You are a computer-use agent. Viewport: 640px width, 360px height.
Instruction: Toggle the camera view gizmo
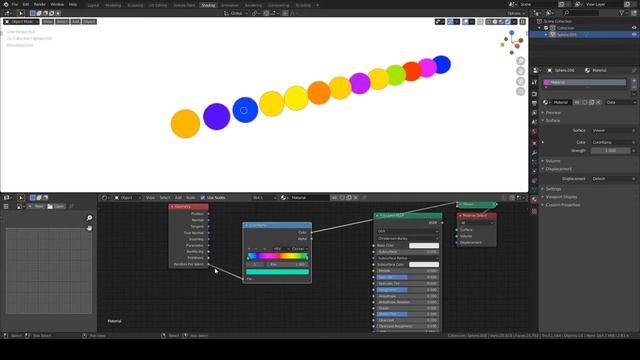520,81
